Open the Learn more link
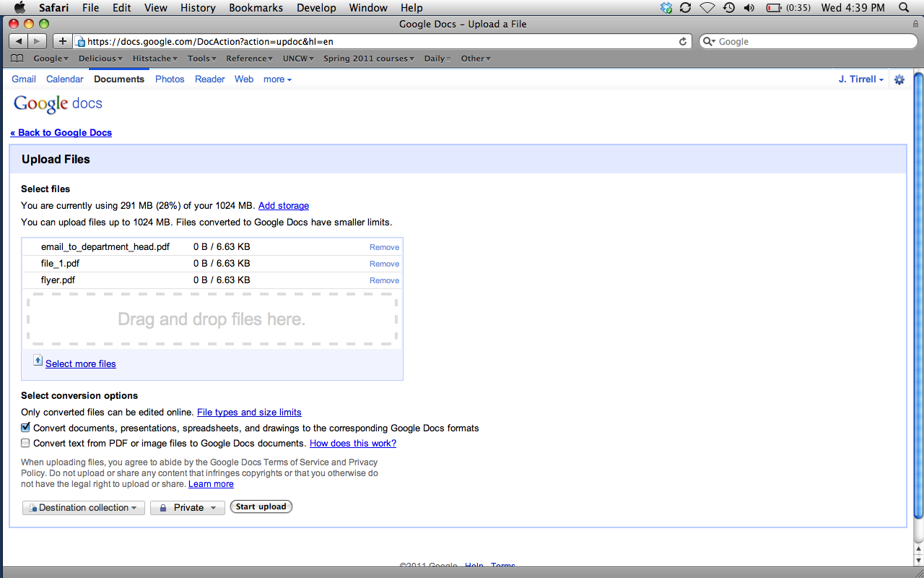 pyautogui.click(x=211, y=484)
